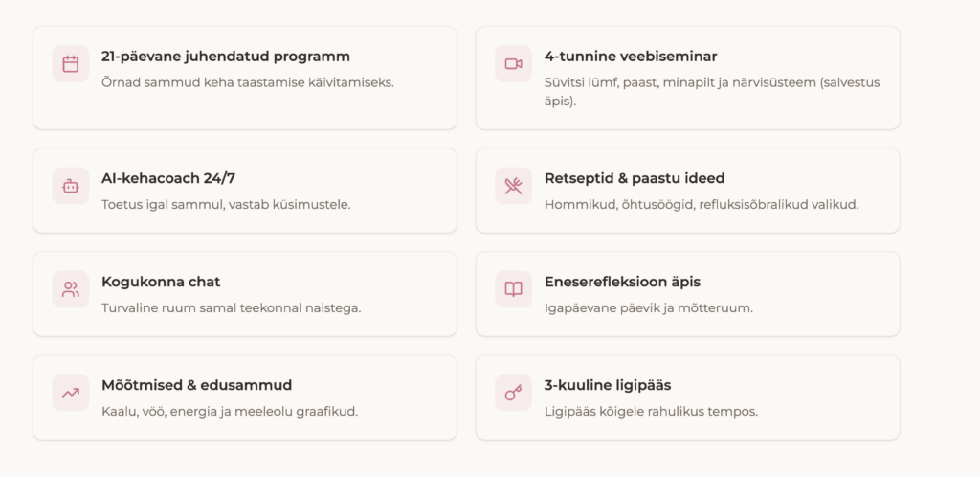This screenshot has height=477, width=980.
Task: Click the text "Turvaline ruum samal teekonnal naistega"
Action: (231, 307)
